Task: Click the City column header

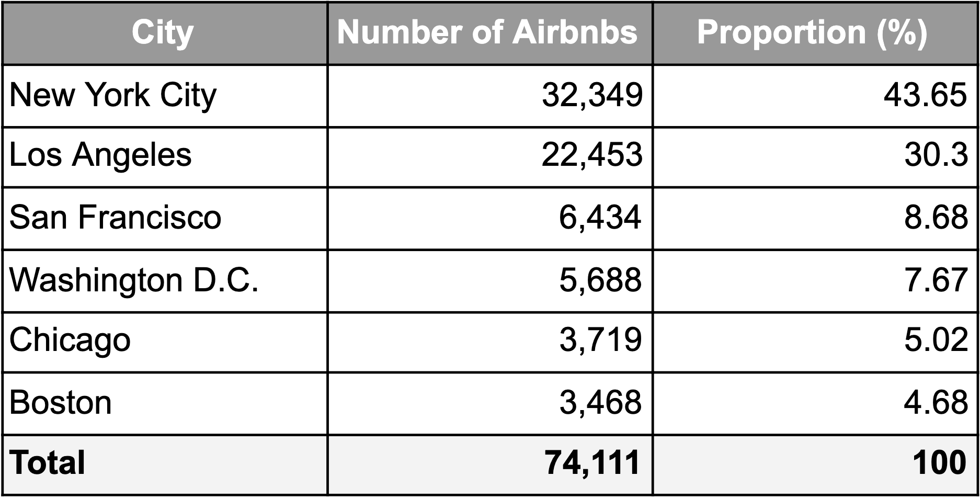Action: point(163,33)
